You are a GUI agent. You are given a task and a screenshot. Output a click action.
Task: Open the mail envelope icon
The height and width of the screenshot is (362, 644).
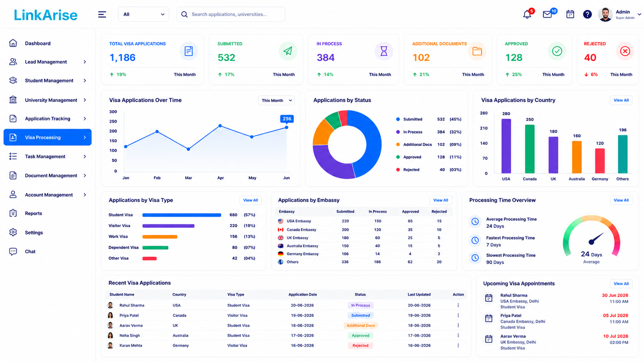pos(547,14)
